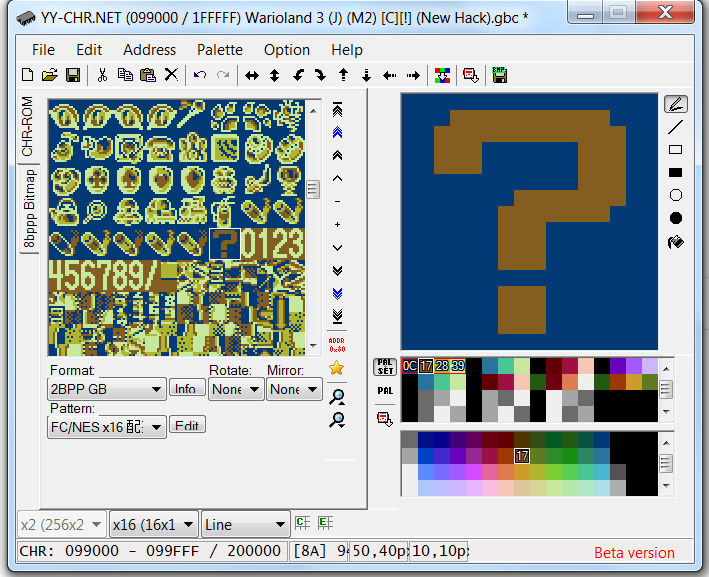This screenshot has height=577, width=709.
Task: Select the filled Rectangle tool
Action: pyautogui.click(x=676, y=172)
